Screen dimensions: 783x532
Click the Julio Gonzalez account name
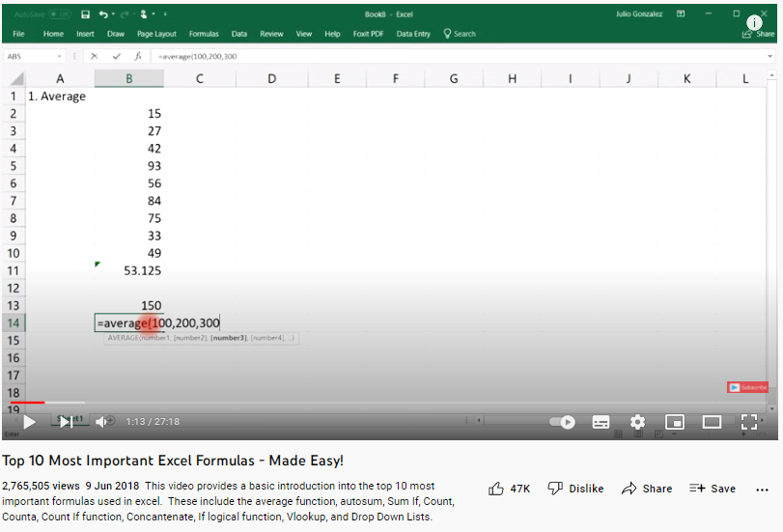(639, 14)
